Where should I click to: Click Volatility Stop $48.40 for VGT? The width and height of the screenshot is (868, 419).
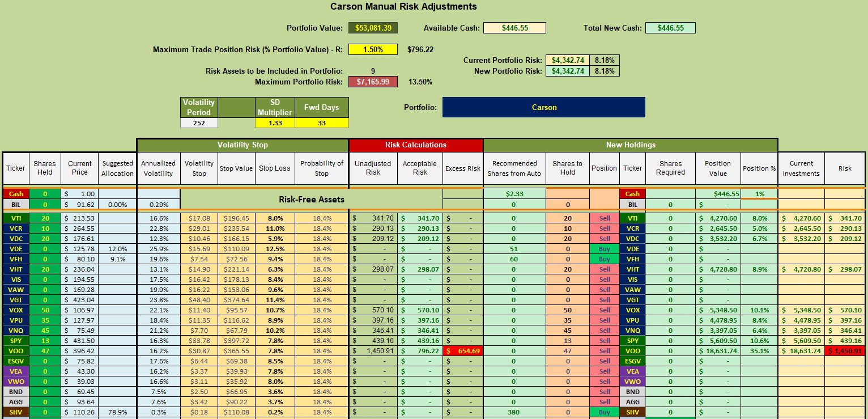(199, 300)
